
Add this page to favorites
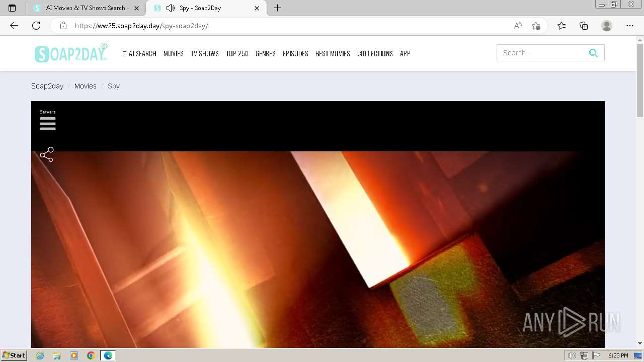coord(536,26)
